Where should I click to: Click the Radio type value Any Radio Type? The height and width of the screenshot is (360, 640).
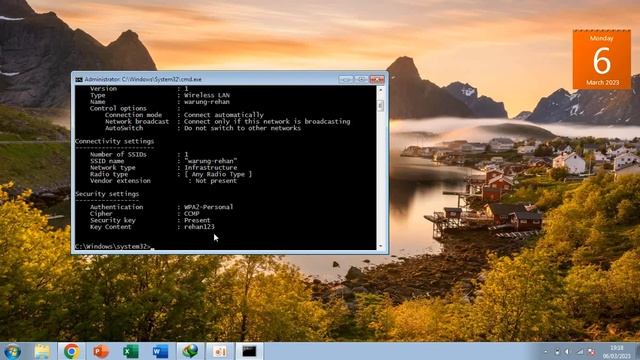click(218, 174)
